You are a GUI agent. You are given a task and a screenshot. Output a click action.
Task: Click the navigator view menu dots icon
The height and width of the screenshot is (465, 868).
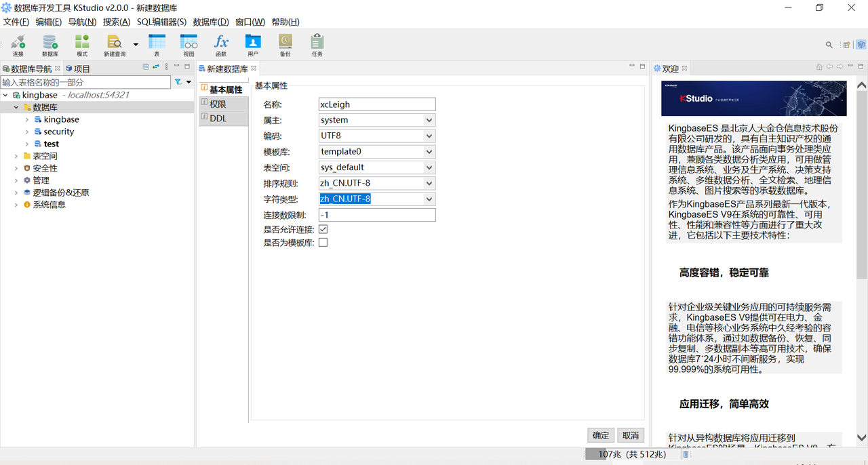click(x=167, y=66)
